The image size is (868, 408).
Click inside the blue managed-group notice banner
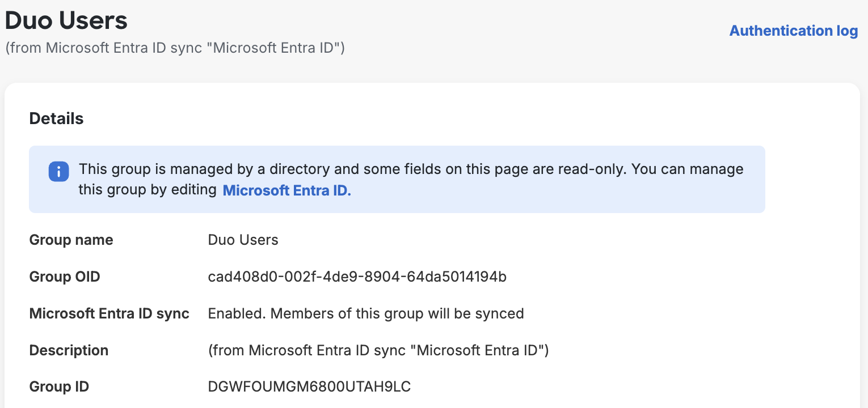click(397, 179)
